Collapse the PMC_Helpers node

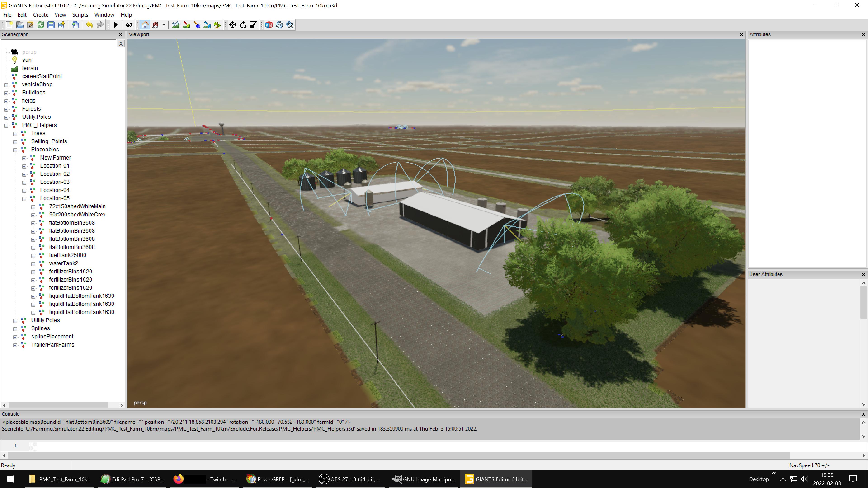coord(6,126)
